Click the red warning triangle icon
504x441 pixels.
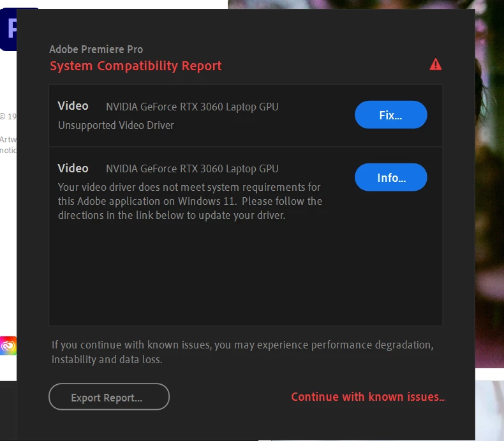(x=436, y=64)
